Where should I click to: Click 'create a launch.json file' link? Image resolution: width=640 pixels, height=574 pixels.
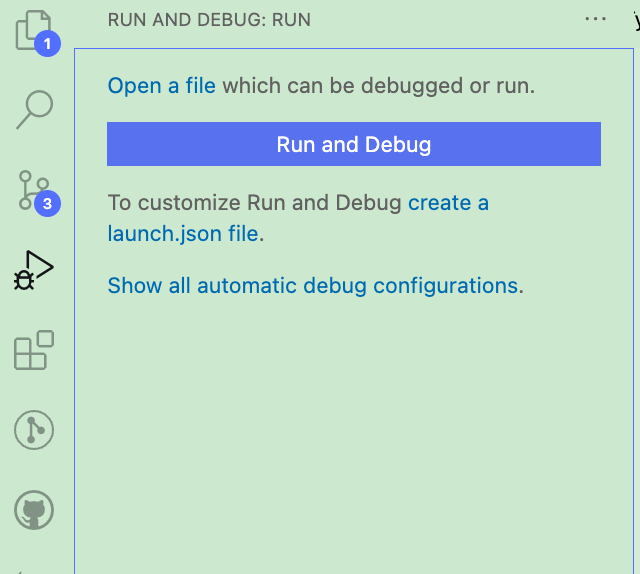click(x=298, y=218)
